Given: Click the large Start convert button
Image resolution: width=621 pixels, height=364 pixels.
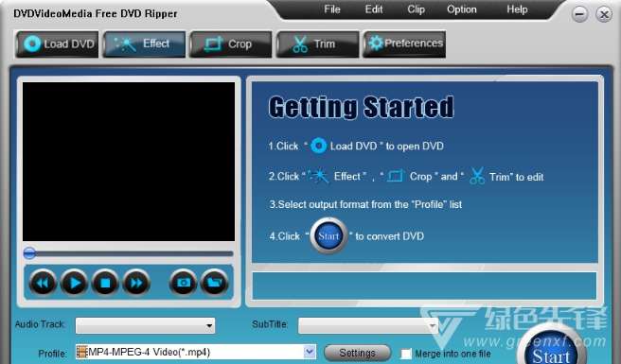Looking at the screenshot, I should 551,348.
